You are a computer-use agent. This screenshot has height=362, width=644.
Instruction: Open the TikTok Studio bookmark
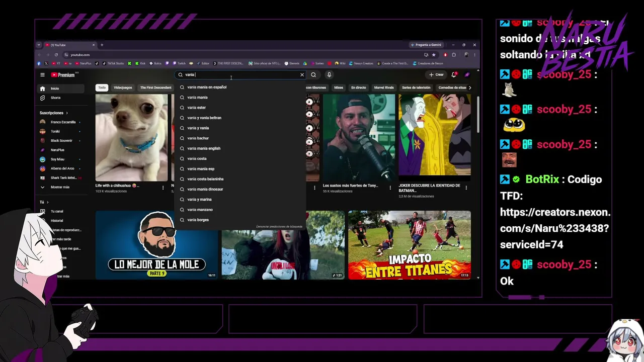click(x=114, y=63)
